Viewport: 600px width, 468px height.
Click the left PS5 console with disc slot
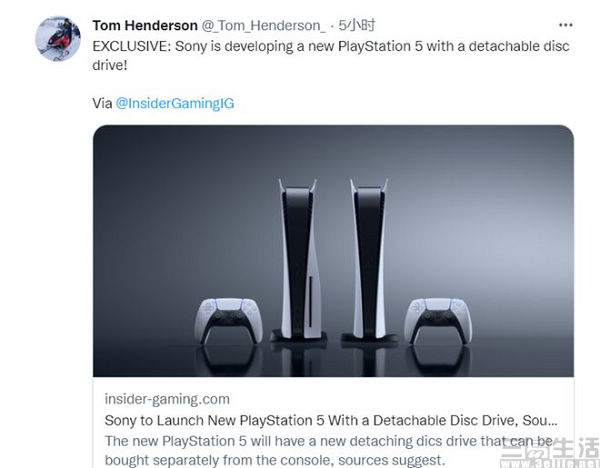pos(299,260)
